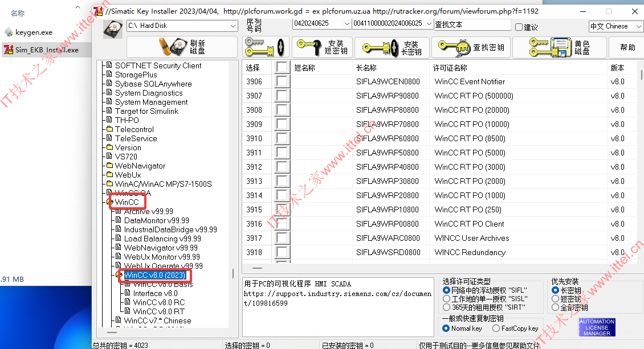
Task: Click the document icon beside Target for Simulink
Action: coord(109,110)
